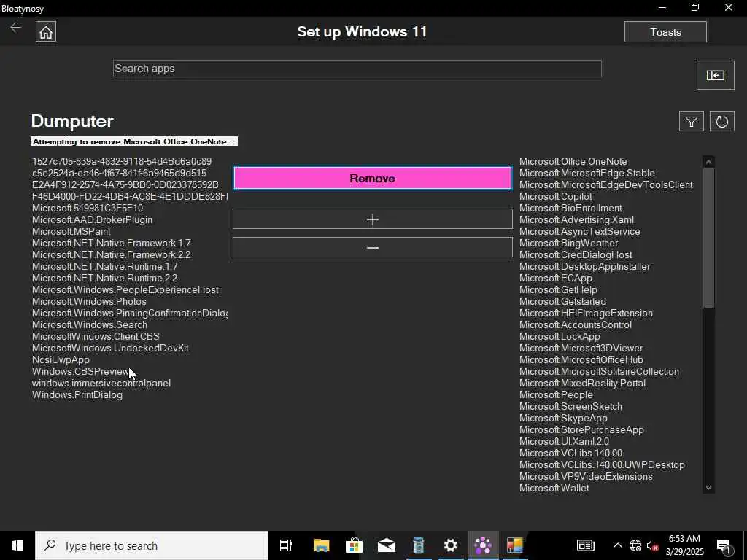Open Settings gear in taskbar
The height and width of the screenshot is (560, 747).
(451, 545)
